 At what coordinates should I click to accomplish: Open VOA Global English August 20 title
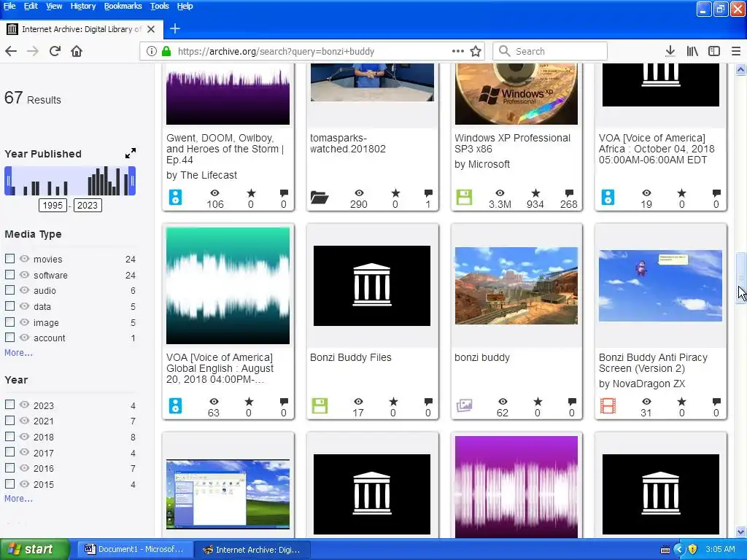(x=220, y=368)
